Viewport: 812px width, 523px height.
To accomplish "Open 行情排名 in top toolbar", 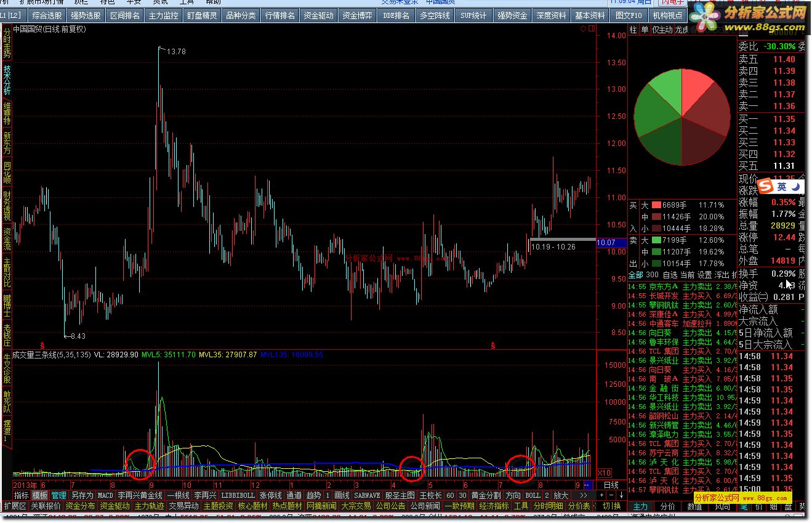I will 279,15.
